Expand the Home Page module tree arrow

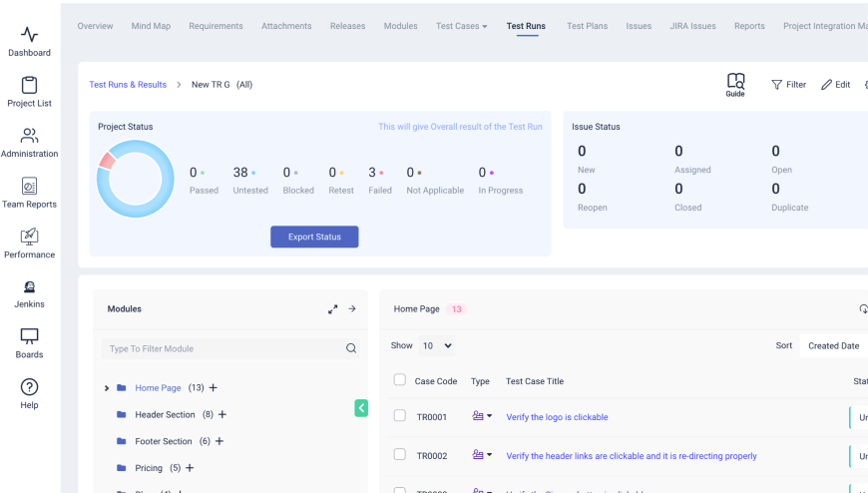[107, 388]
